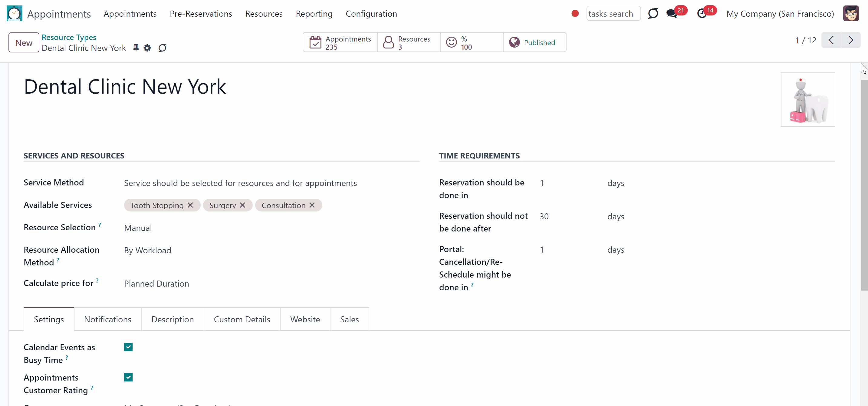Go back to Resource Types breadcrumb

[x=69, y=37]
